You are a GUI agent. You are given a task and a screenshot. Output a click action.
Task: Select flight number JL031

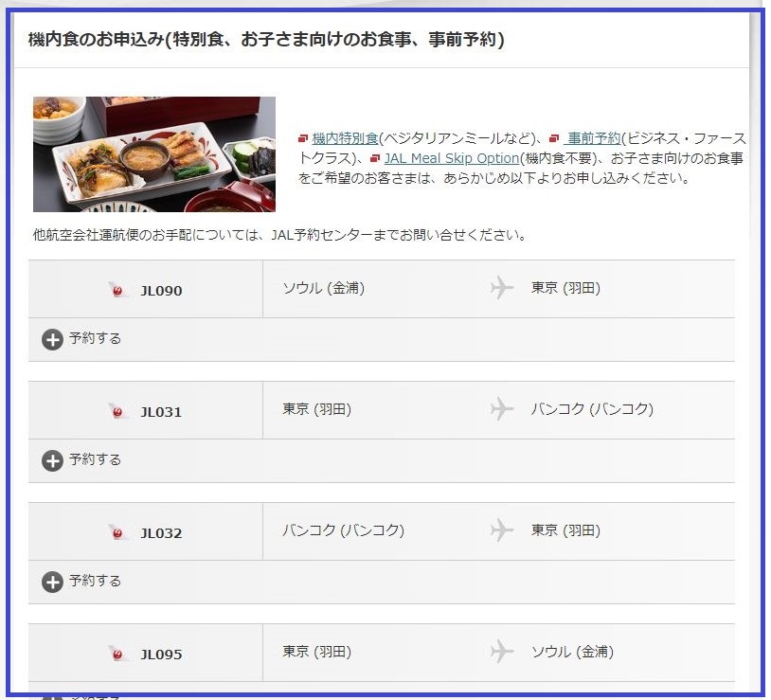coord(161,412)
